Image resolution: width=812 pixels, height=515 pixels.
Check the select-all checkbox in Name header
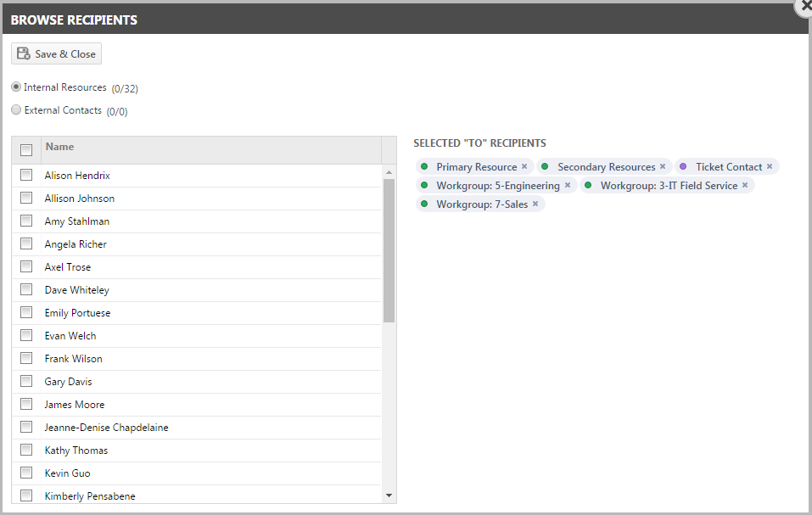point(26,150)
